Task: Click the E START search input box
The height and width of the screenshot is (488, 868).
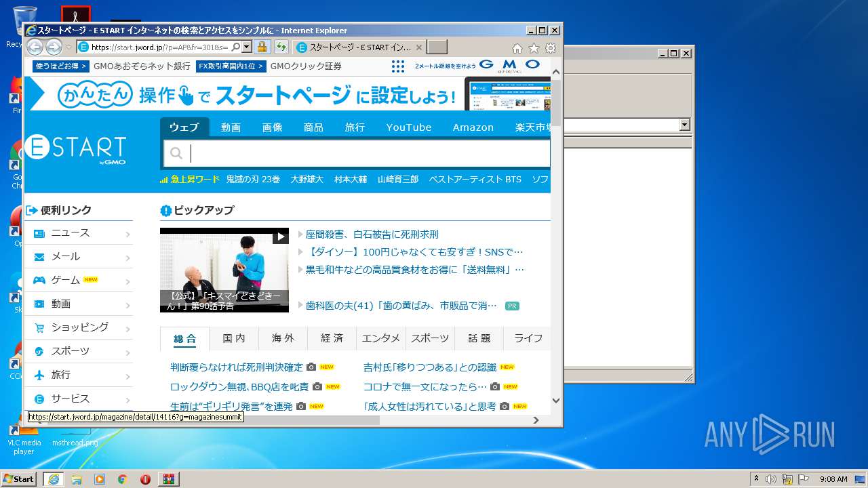Action: (357, 153)
